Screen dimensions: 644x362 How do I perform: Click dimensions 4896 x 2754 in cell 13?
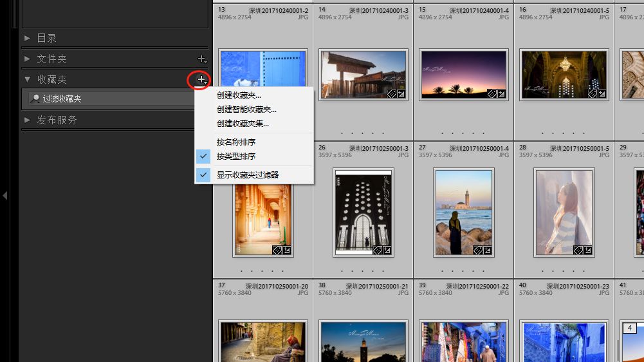pos(235,17)
